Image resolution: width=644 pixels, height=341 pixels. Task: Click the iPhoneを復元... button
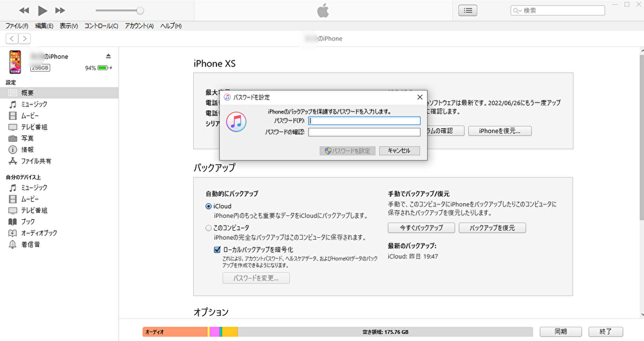click(500, 132)
